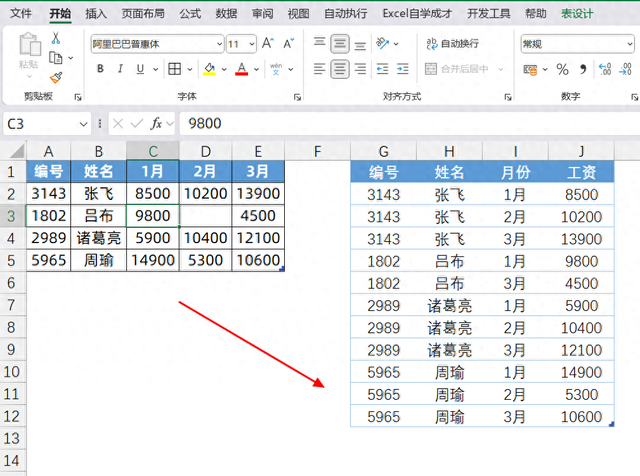Toggle wrap text 自动换行

click(452, 43)
